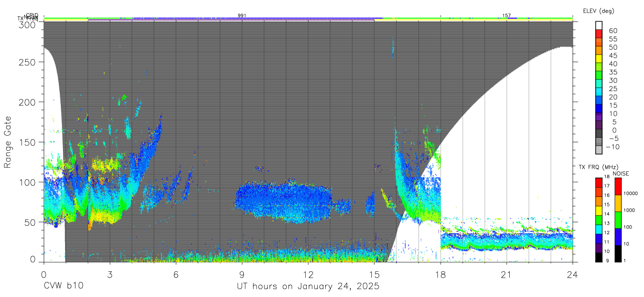Click the orange 1000–10000 NOISE bar segment
The width and height of the screenshot is (644, 297).
[x=618, y=203]
